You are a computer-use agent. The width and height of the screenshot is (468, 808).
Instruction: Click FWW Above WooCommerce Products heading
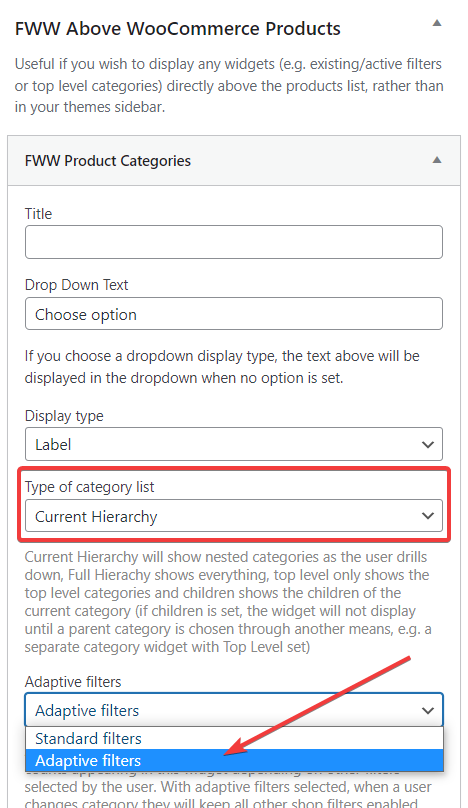tap(178, 28)
